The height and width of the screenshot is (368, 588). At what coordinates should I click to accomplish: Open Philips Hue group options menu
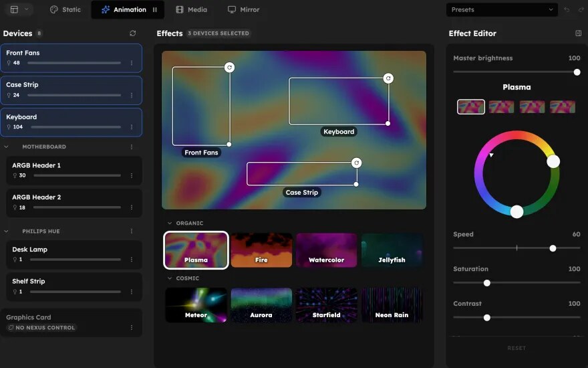pyautogui.click(x=132, y=231)
